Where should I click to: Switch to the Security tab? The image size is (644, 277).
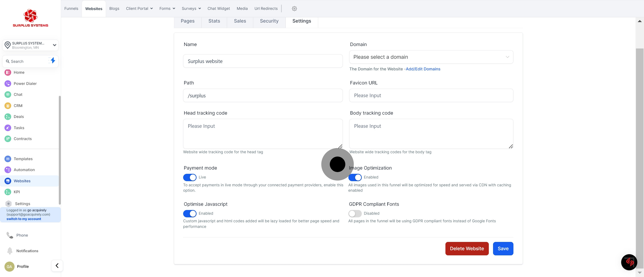click(269, 21)
